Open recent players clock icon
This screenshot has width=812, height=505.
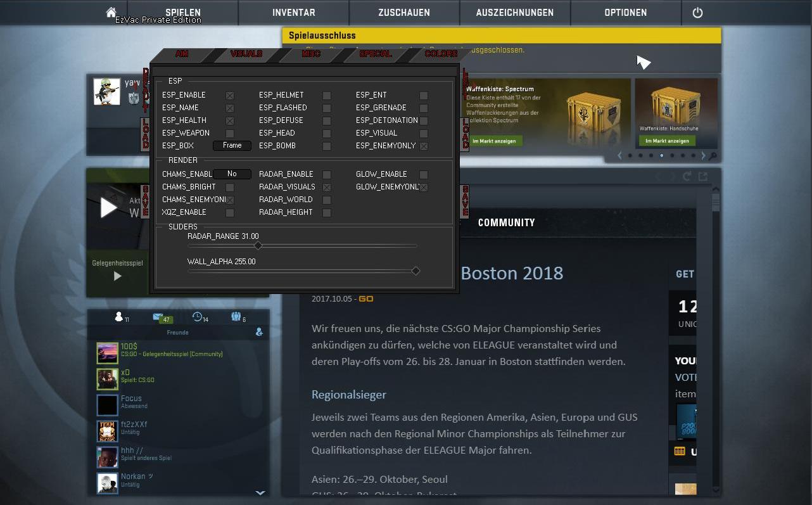pos(198,317)
